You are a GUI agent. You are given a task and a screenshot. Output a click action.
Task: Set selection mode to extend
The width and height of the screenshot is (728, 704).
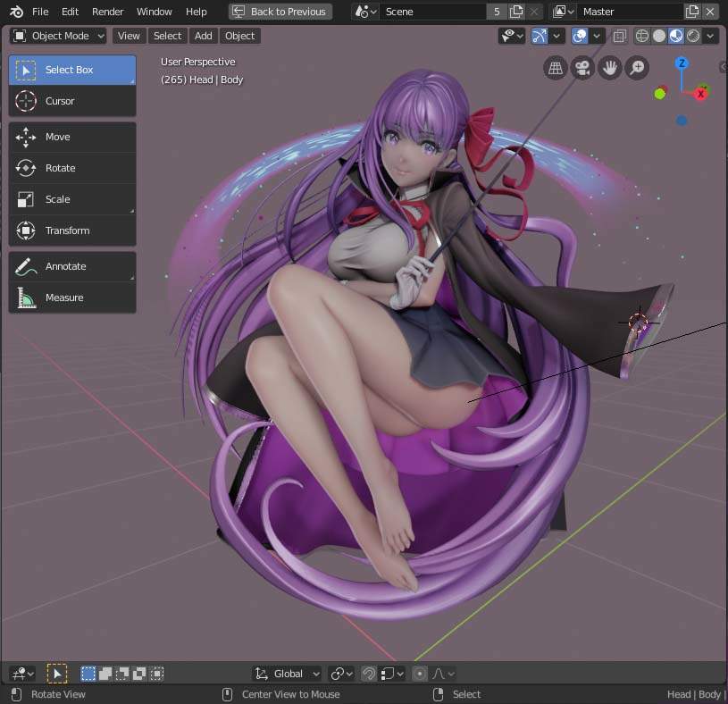tap(105, 674)
